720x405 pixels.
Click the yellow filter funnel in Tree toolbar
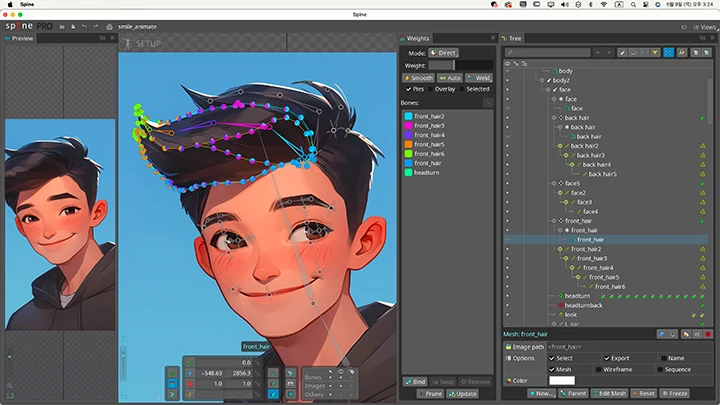click(x=655, y=53)
